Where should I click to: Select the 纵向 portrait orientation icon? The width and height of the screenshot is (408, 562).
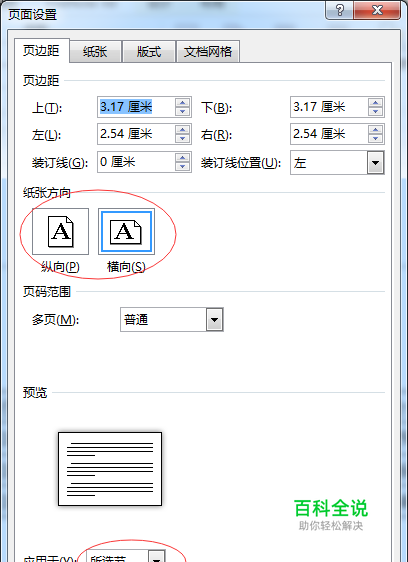pos(60,232)
